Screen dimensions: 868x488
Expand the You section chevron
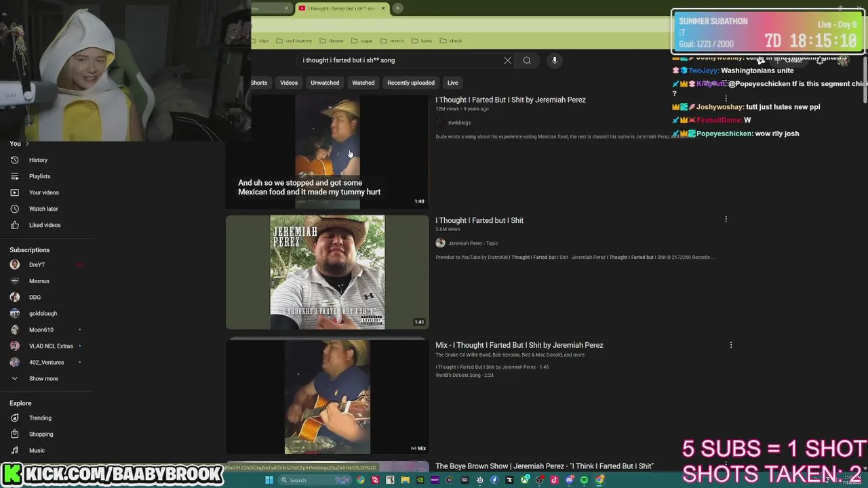27,144
